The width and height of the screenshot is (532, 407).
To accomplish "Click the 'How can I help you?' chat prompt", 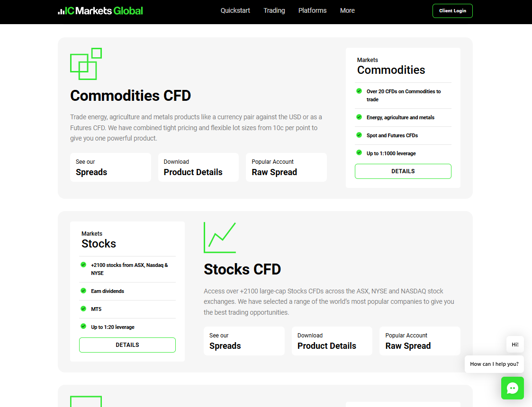I will 494,364.
